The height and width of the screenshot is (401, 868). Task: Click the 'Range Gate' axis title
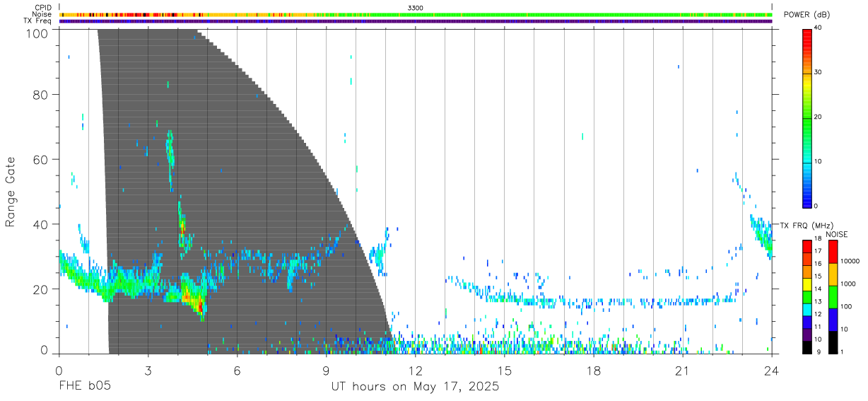pyautogui.click(x=11, y=192)
